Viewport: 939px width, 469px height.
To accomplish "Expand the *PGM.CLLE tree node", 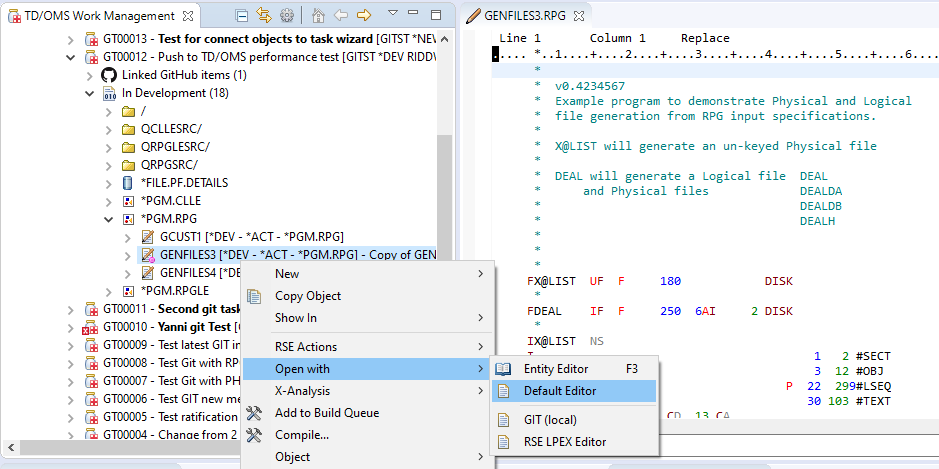I will [x=110, y=201].
